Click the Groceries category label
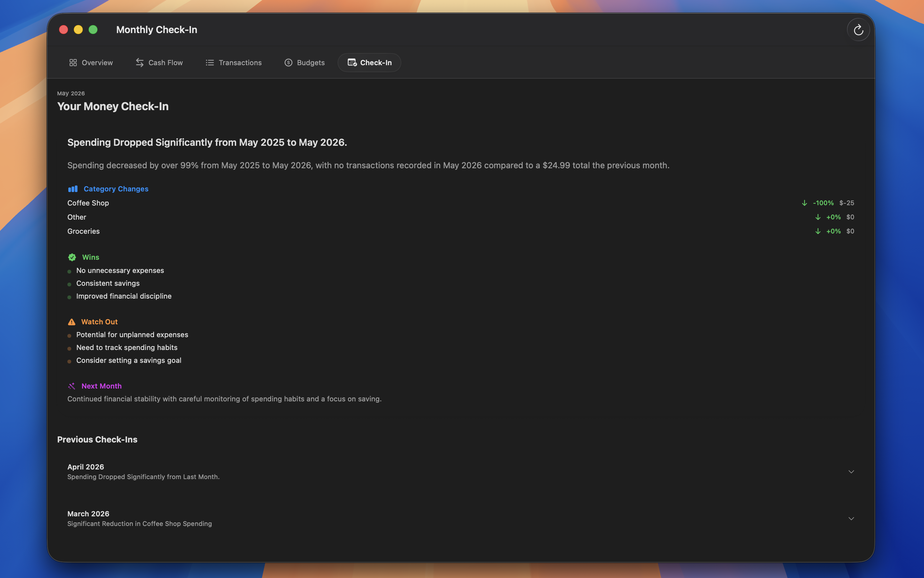 (x=84, y=231)
